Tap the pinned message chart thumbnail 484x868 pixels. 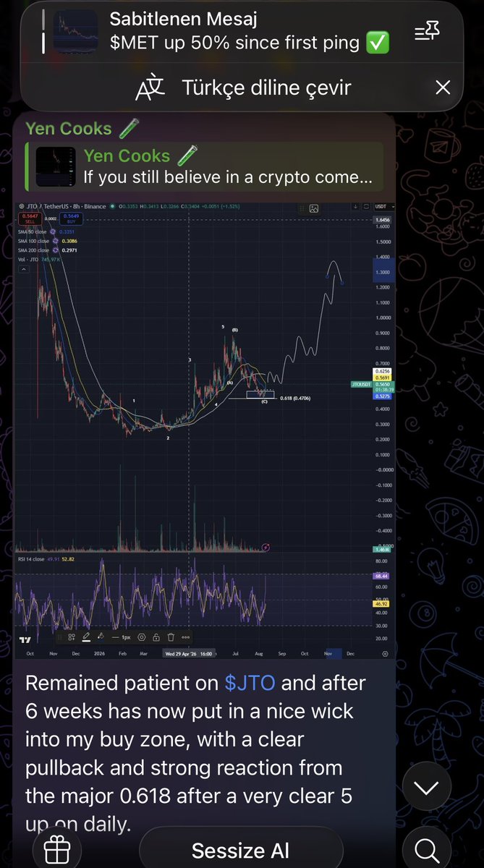tap(75, 31)
